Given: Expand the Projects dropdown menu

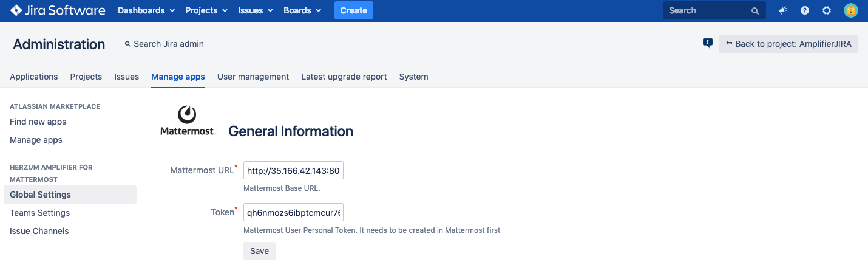Looking at the screenshot, I should pyautogui.click(x=206, y=10).
